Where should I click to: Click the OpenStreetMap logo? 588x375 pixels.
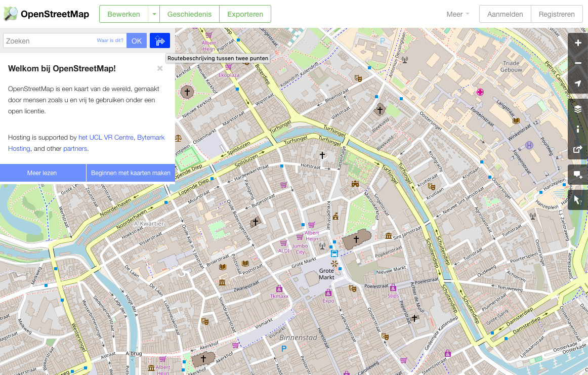tap(46, 14)
